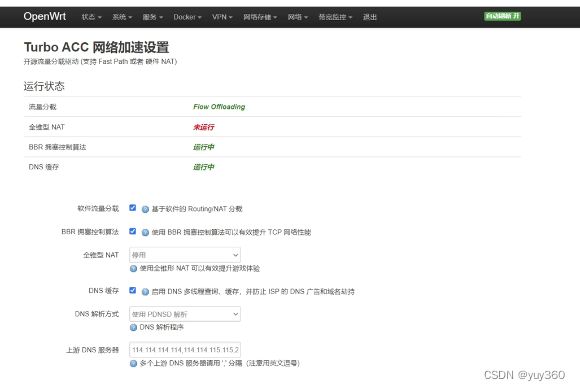The image size is (580, 391).
Task: Click the 全锥型 NAT status row label
Action: 47,127
